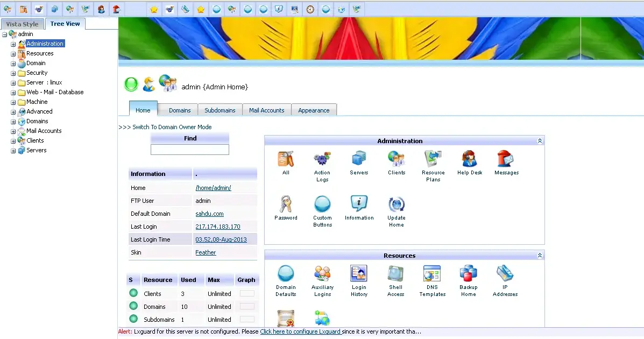Viewport: 644px width, 339px height.
Task: Open the Action Logs icon
Action: click(x=322, y=160)
